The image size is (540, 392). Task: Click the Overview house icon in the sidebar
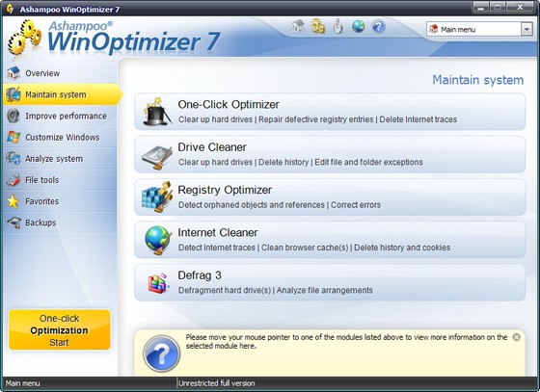(x=13, y=73)
